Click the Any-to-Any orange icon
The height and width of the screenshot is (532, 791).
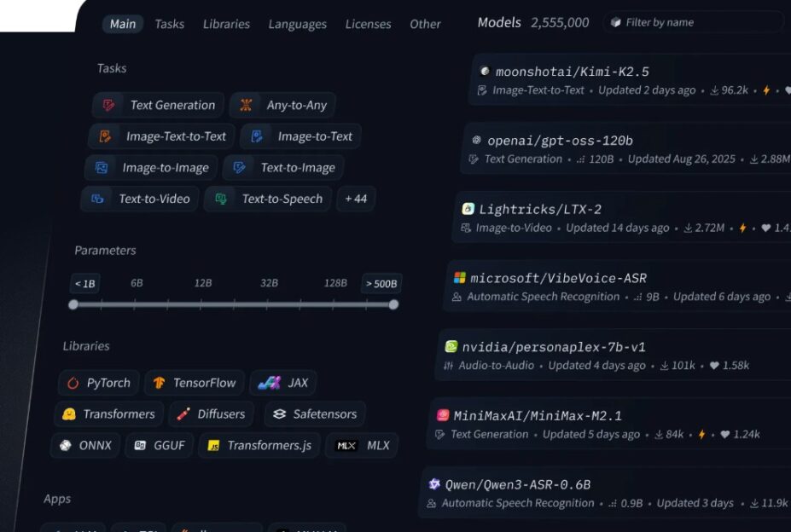246,105
